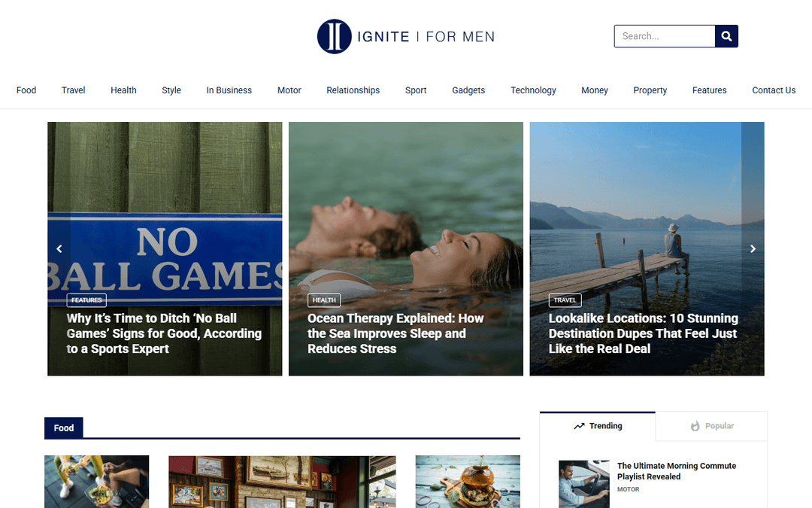812x508 pixels.
Task: Click the search magnifier button
Action: pyautogui.click(x=726, y=36)
